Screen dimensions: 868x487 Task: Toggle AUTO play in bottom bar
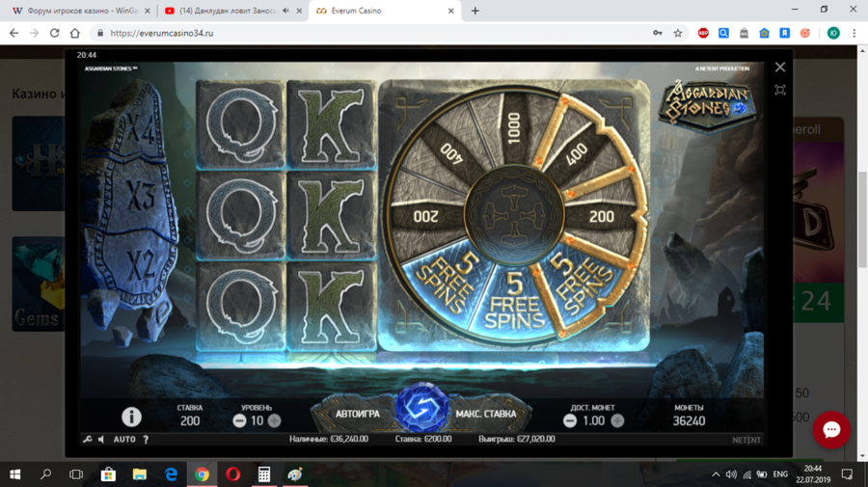124,440
